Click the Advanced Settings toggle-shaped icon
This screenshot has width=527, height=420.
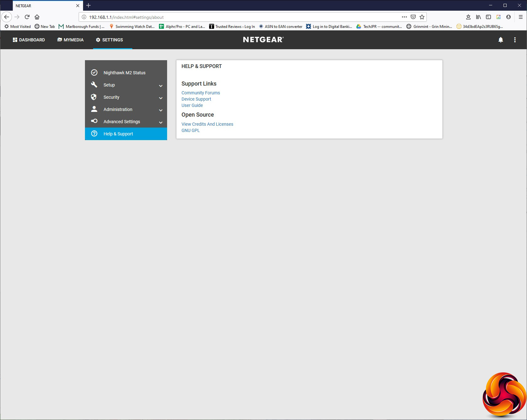(94, 121)
